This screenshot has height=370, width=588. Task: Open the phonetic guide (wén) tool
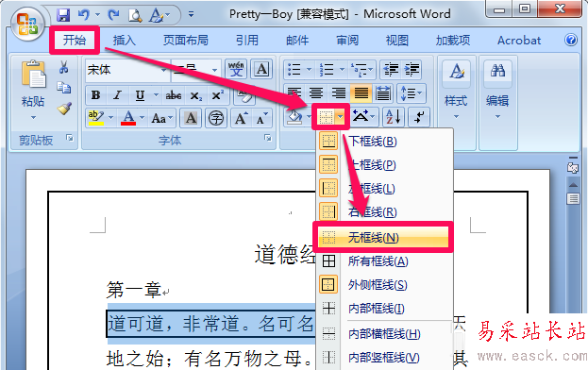click(x=236, y=69)
